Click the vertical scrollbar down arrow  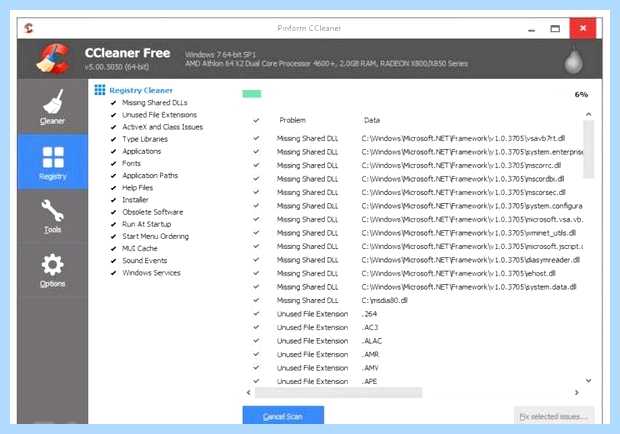[x=588, y=381]
